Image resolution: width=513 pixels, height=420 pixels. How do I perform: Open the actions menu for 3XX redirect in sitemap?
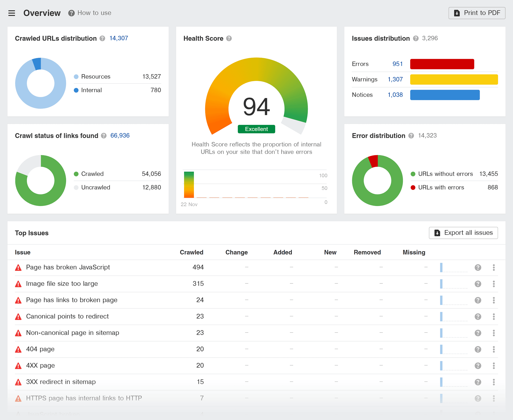pyautogui.click(x=494, y=382)
